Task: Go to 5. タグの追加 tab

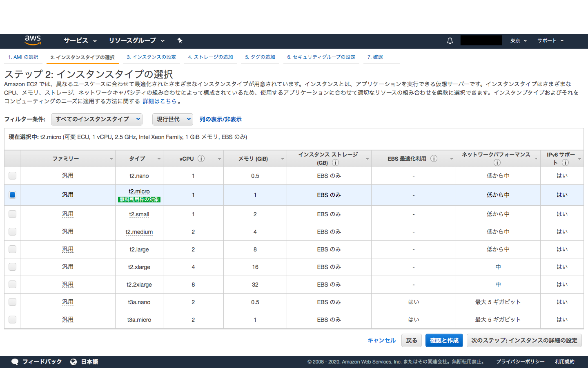Action: (260, 57)
